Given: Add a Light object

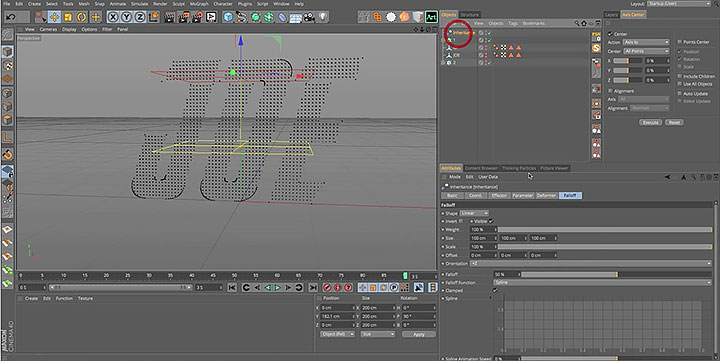Looking at the screenshot, I should pyautogui.click(x=323, y=17).
